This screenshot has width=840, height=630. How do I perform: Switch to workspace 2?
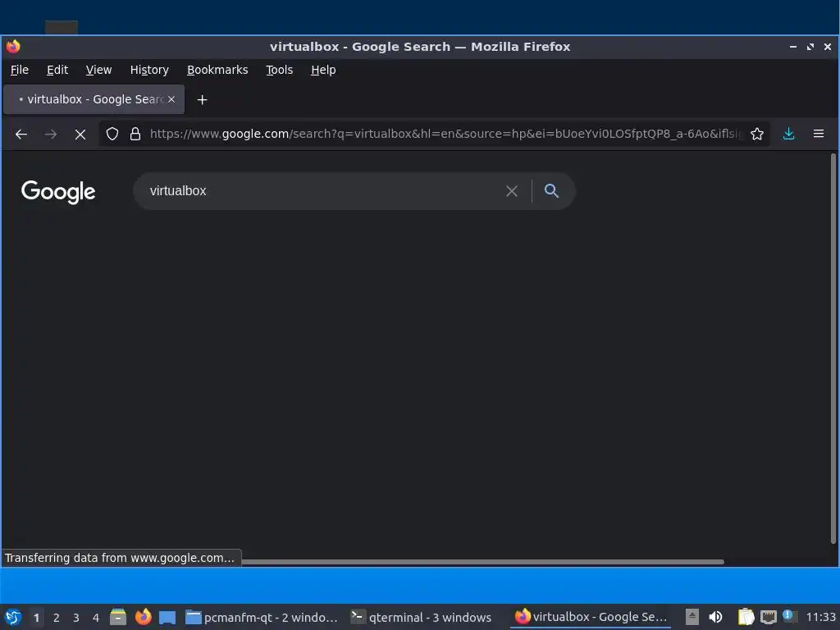point(57,618)
